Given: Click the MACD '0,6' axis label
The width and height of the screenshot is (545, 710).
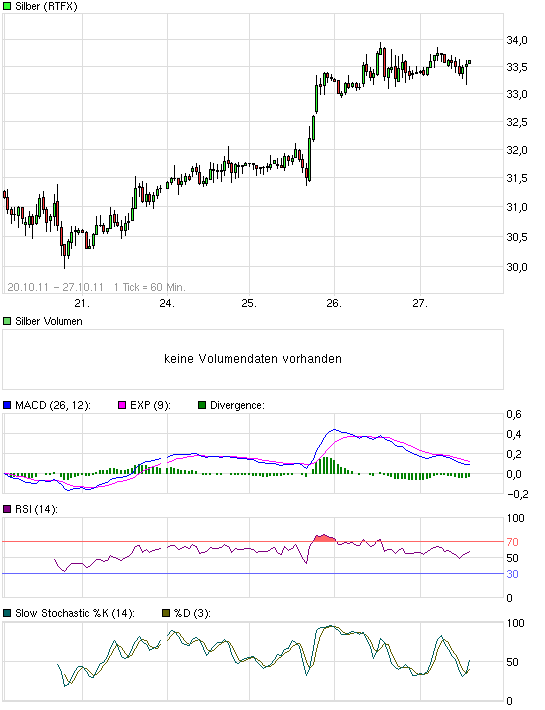Looking at the screenshot, I should pos(514,414).
